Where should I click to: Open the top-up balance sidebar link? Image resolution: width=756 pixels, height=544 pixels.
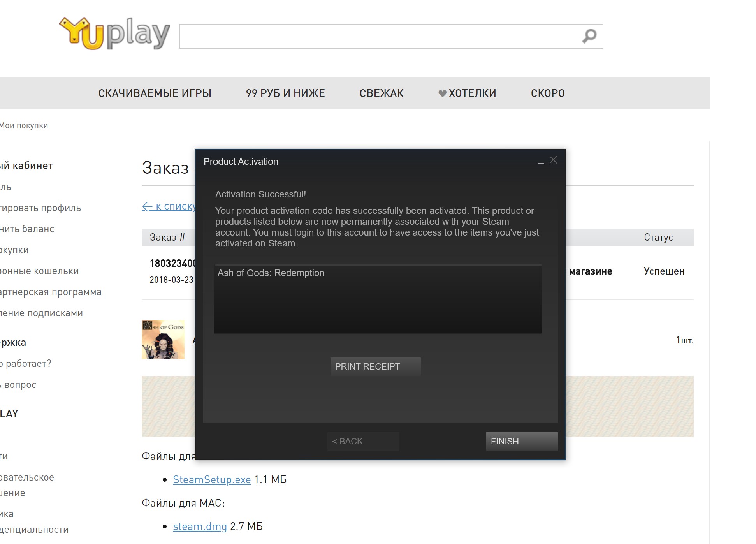click(x=27, y=229)
